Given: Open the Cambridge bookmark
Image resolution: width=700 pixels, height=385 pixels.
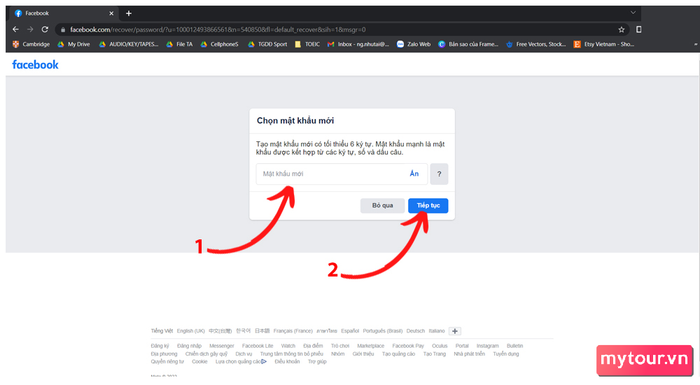Looking at the screenshot, I should pos(31,44).
